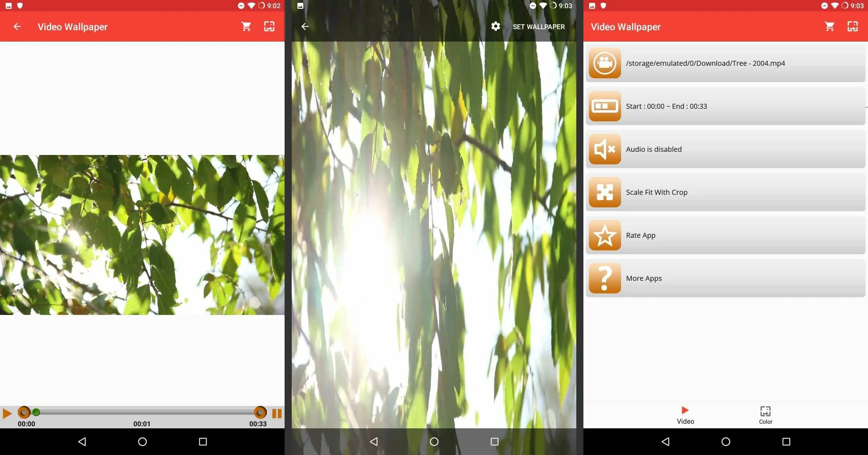Click the Scale Fit With Crop icon
868x455 pixels.
pos(604,192)
